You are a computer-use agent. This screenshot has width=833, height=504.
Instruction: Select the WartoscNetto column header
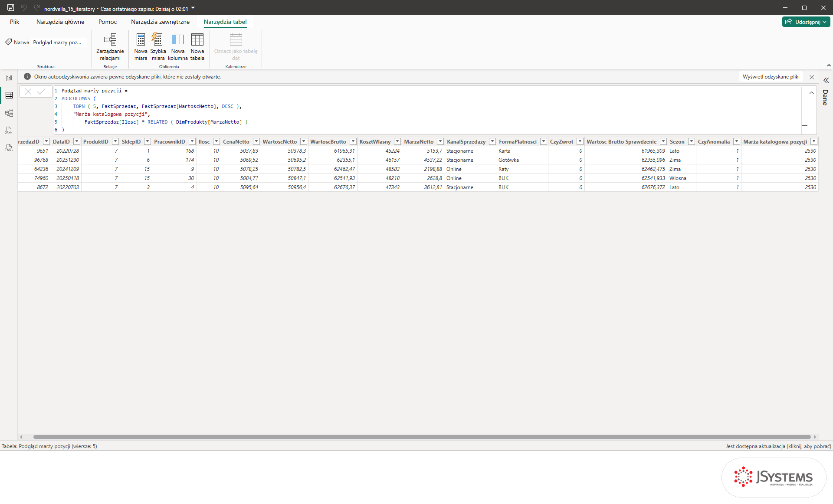tap(280, 141)
